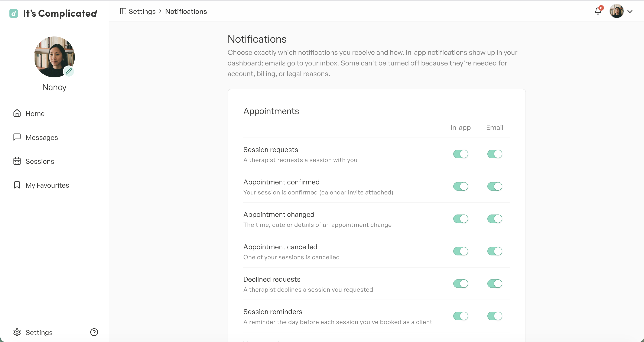This screenshot has height=342, width=644.
Task: Click the Notifications breadcrumb item
Action: [x=186, y=12]
